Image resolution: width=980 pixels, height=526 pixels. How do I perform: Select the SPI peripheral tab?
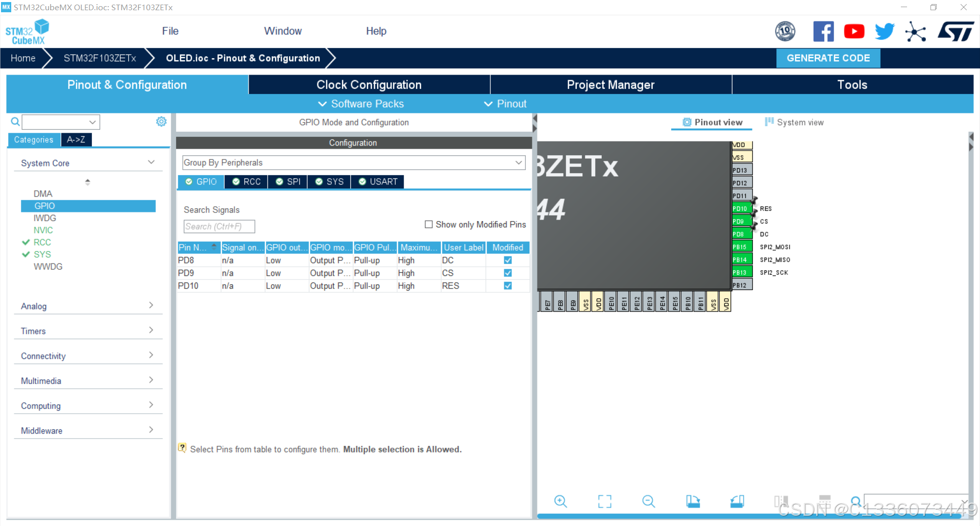pos(288,182)
